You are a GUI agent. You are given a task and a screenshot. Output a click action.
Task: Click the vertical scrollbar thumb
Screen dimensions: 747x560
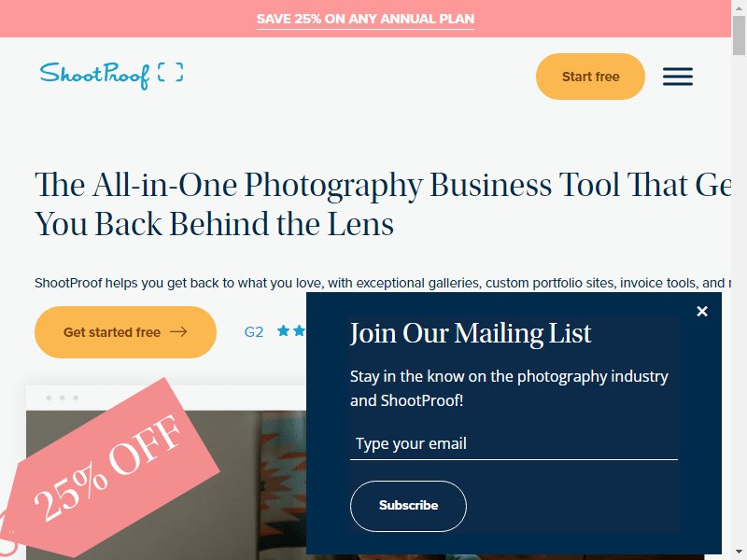739,35
